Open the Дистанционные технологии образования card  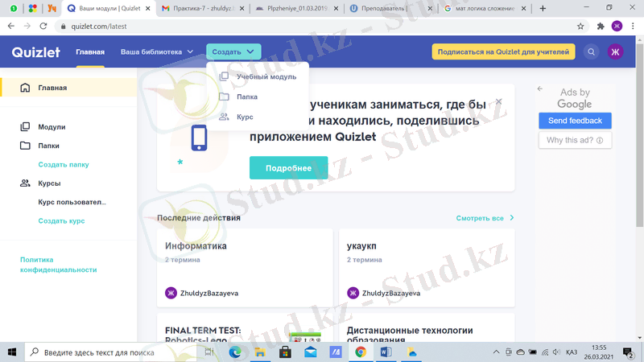pos(427,328)
